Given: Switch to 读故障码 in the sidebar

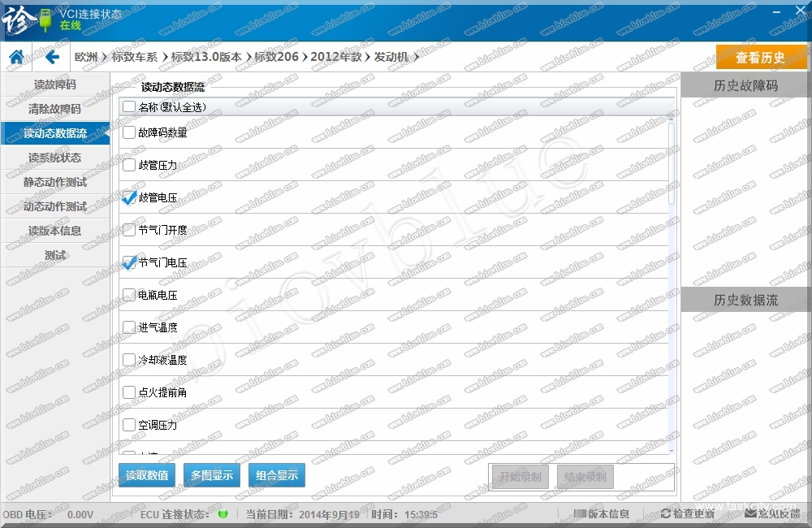Looking at the screenshot, I should point(55,84).
